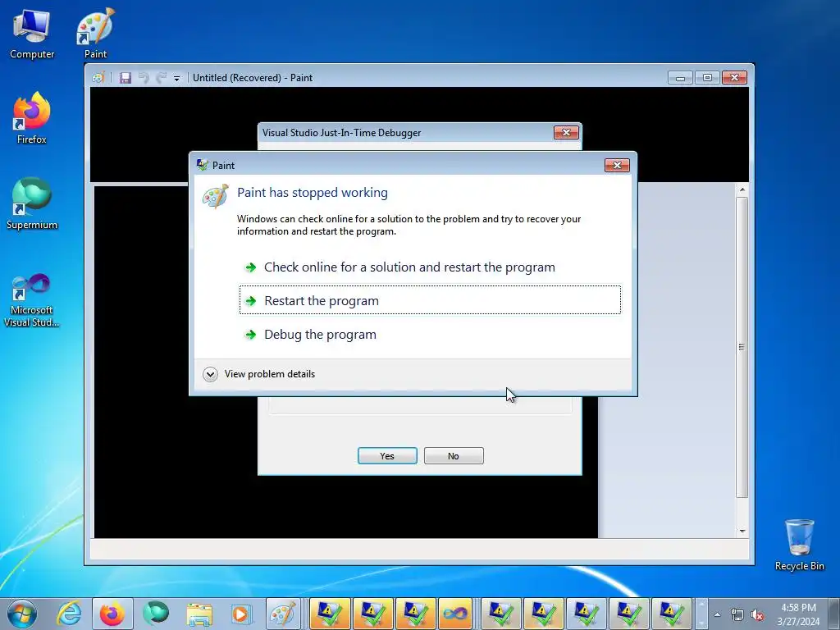Maximize the Paint window
The height and width of the screenshot is (630, 840).
[707, 78]
